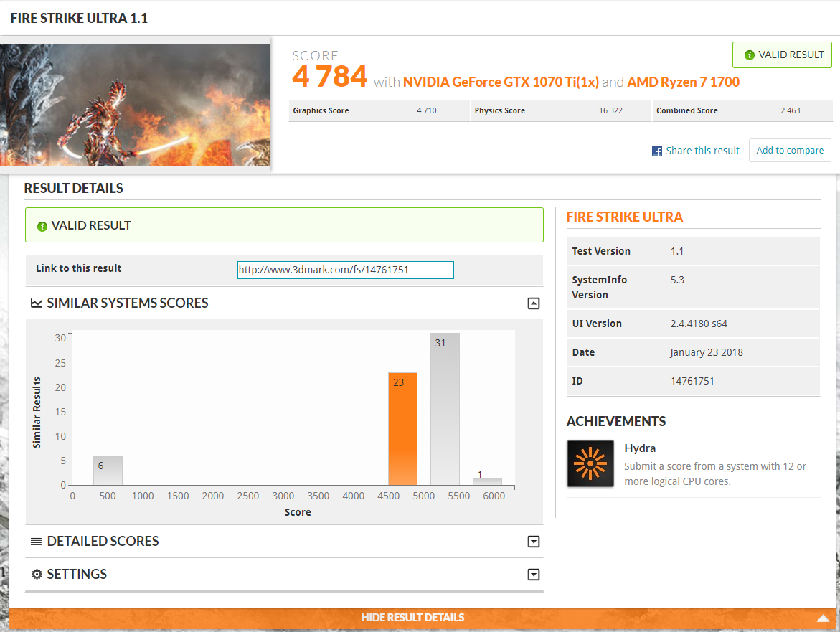Click the gray bar labeled 31
840x632 pixels.
(445, 409)
